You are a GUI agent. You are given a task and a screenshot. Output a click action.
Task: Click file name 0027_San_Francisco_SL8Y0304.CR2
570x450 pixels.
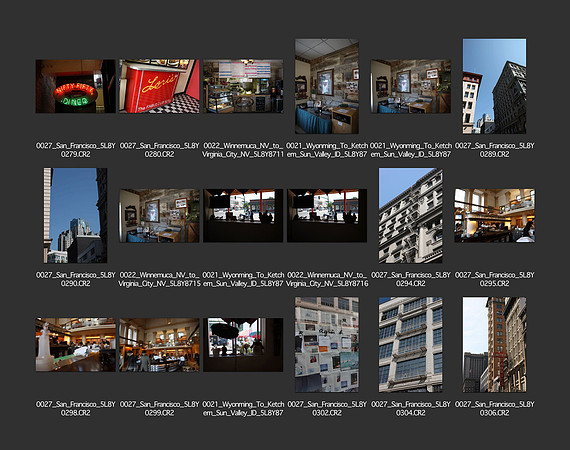(x=411, y=409)
